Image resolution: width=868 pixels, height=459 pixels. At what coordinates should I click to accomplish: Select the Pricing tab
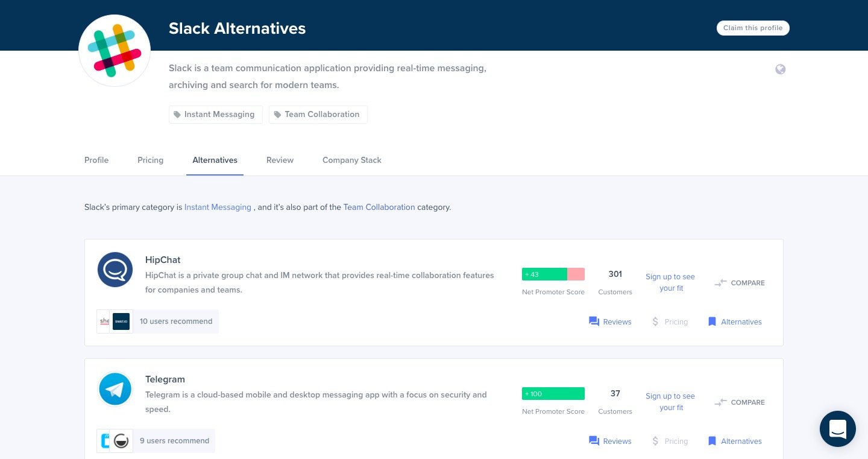coord(150,160)
